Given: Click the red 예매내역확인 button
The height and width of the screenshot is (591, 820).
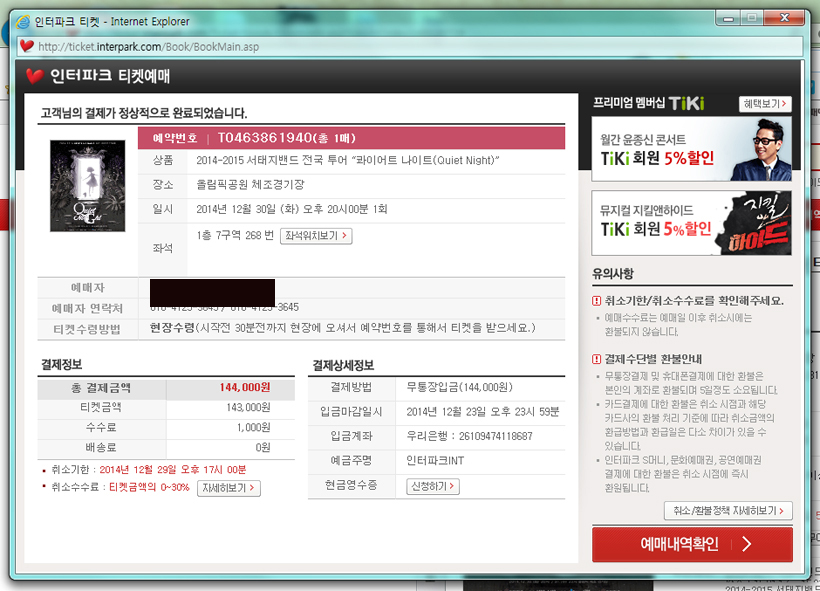Looking at the screenshot, I should click(692, 544).
